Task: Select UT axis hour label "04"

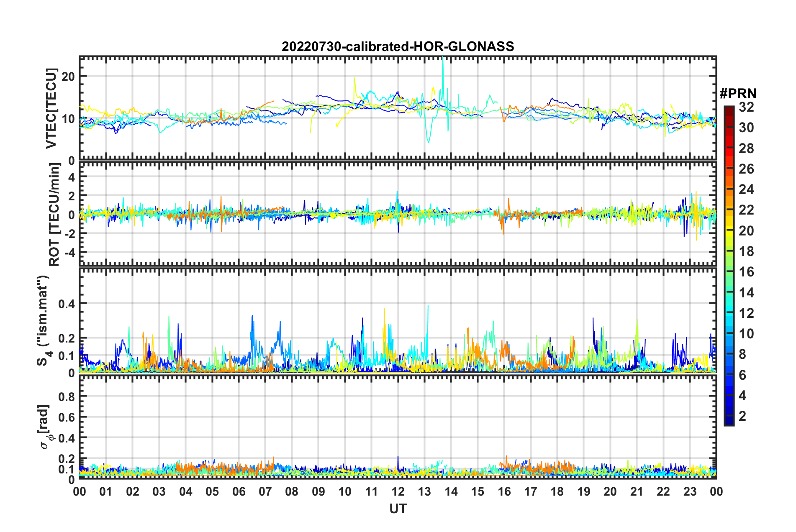Action: tap(186, 491)
